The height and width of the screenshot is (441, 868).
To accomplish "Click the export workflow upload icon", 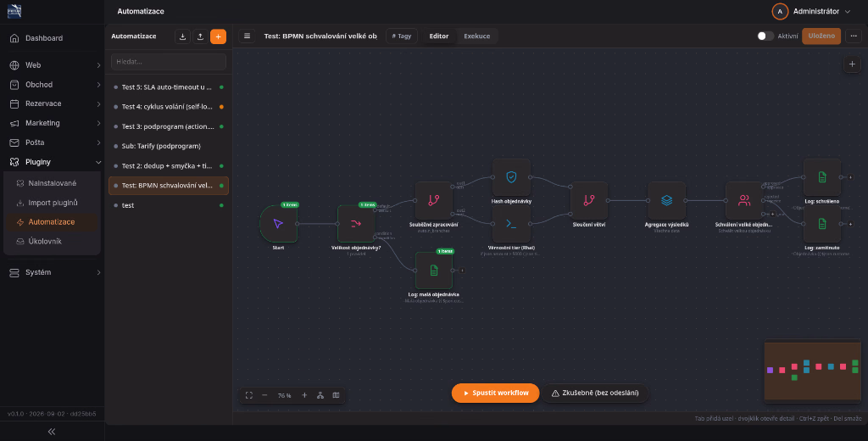I will coord(200,36).
